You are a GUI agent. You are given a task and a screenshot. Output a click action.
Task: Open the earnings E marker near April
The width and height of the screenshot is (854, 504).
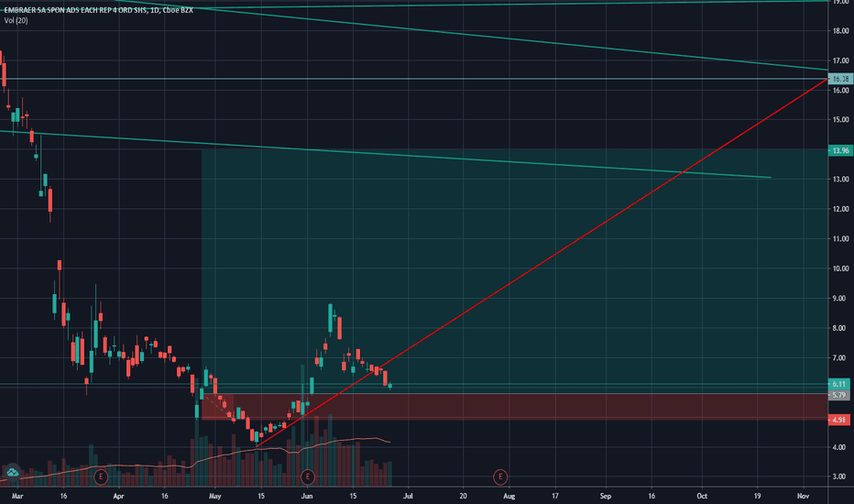click(100, 477)
